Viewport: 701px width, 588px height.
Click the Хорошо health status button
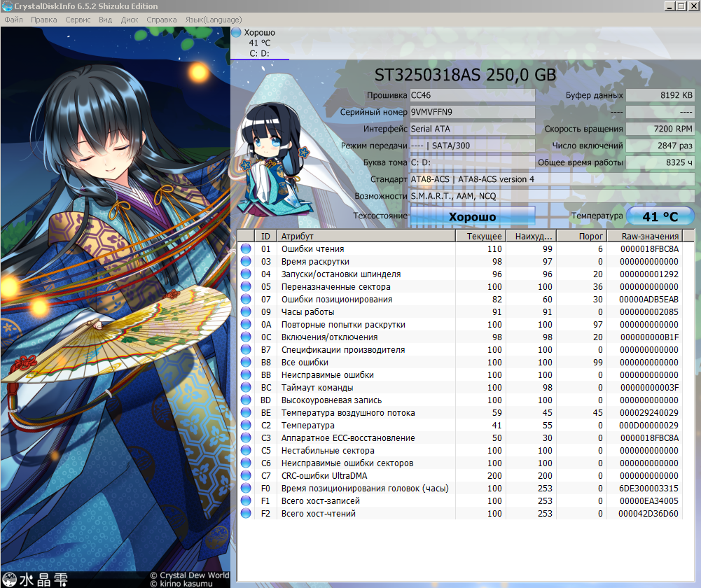pyautogui.click(x=472, y=217)
